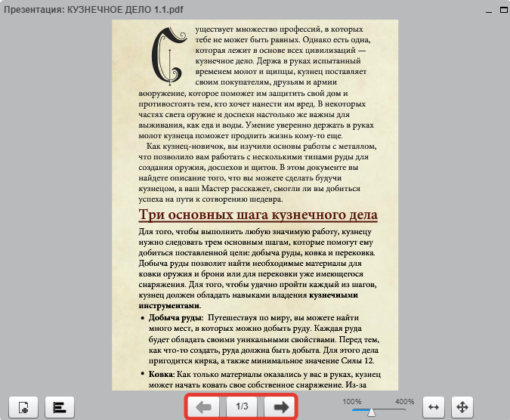Click the bold word 'инструментами'
The height and width of the screenshot is (420, 510).
coord(169,306)
